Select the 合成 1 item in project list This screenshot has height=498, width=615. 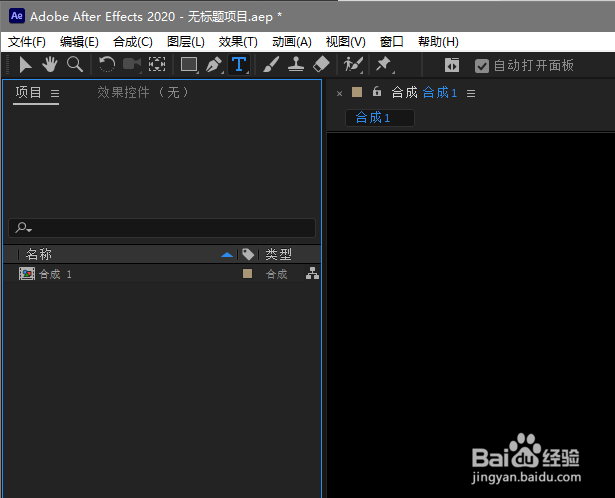pos(162,274)
